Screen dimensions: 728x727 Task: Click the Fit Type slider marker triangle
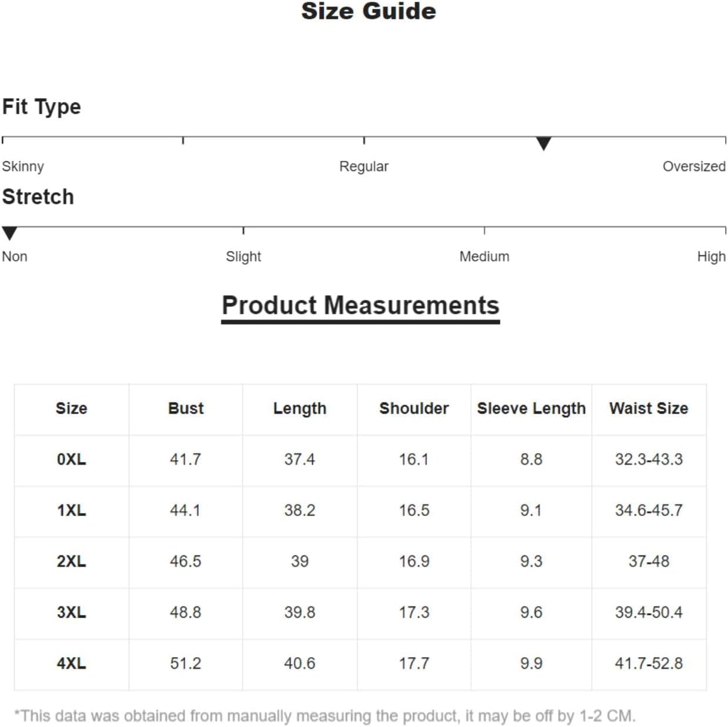544,144
